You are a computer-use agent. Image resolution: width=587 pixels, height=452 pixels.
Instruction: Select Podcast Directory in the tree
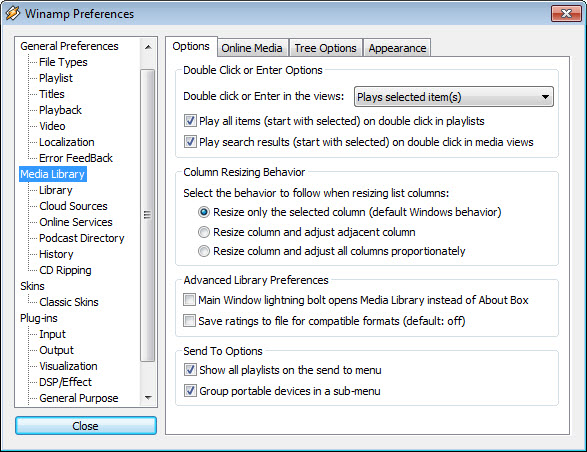(x=82, y=238)
